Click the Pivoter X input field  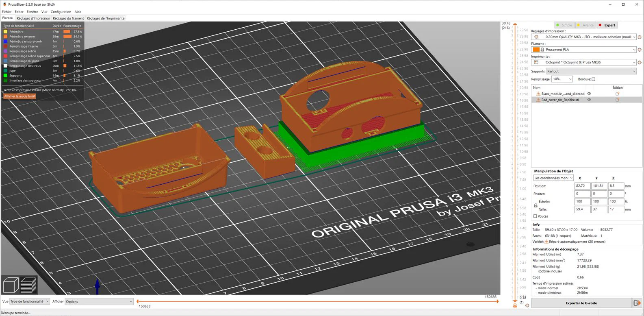point(582,194)
